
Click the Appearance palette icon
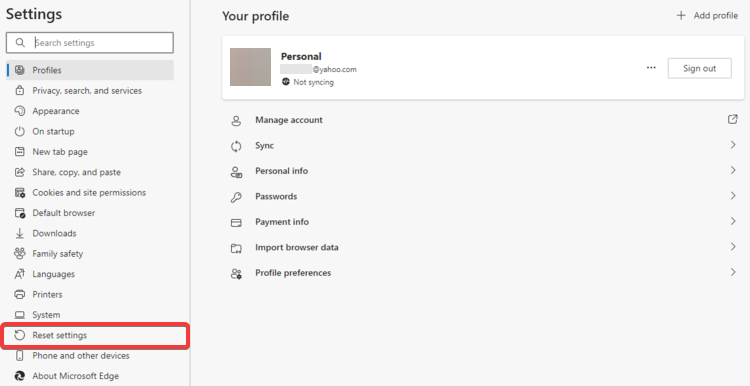point(20,111)
